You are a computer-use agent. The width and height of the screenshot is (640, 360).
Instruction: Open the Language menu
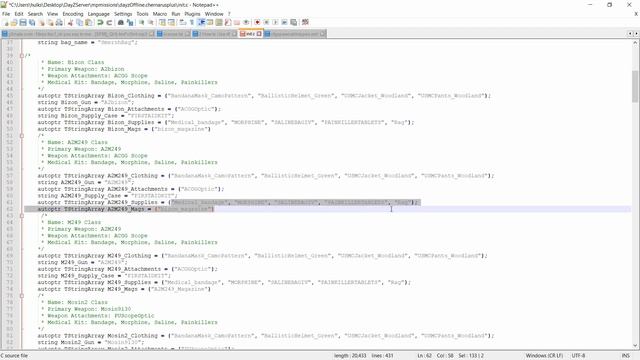pos(98,14)
